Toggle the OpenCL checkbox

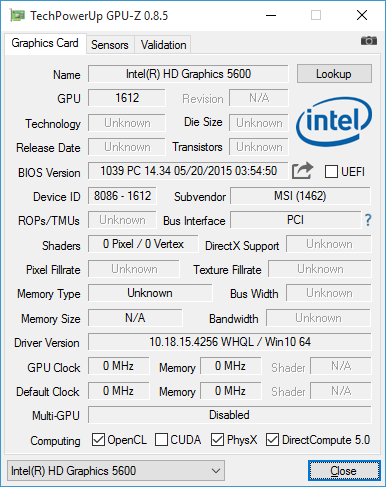98,440
